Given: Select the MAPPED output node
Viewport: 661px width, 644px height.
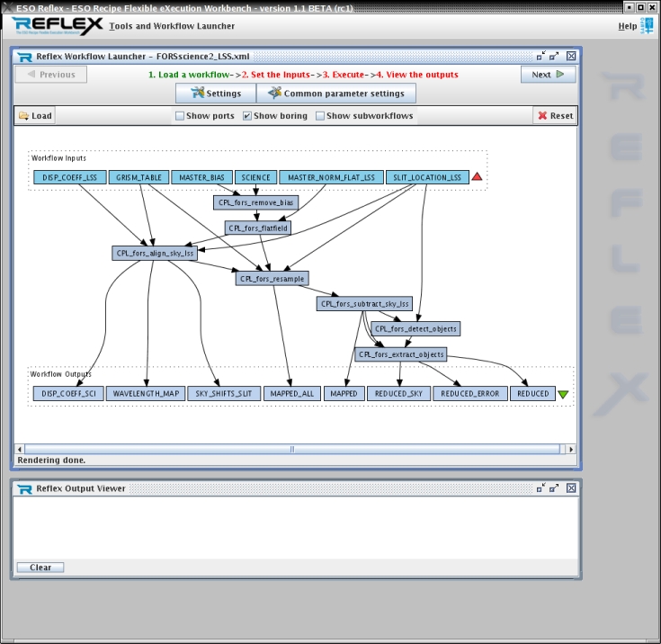Looking at the screenshot, I should click(344, 393).
